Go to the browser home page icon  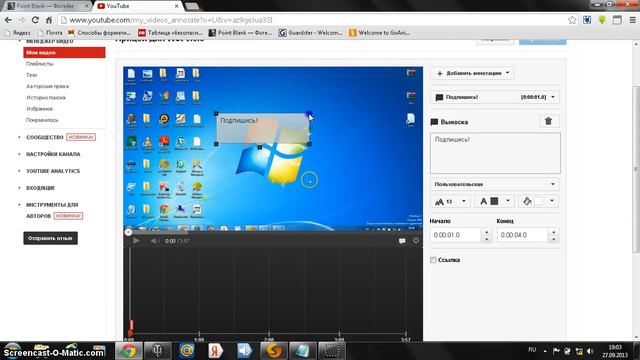(x=49, y=20)
